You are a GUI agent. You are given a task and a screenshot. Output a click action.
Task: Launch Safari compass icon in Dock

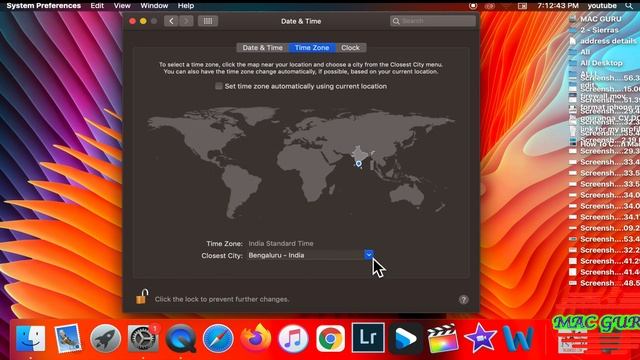tap(218, 338)
